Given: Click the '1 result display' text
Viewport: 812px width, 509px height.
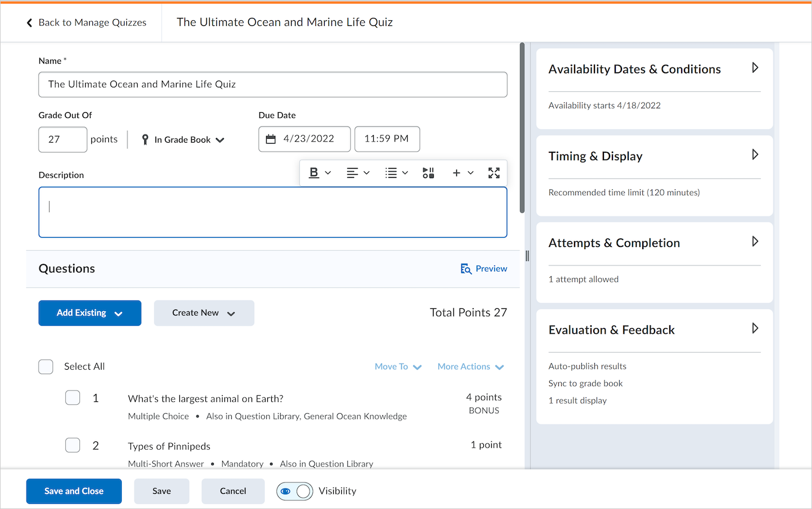Looking at the screenshot, I should [x=577, y=401].
